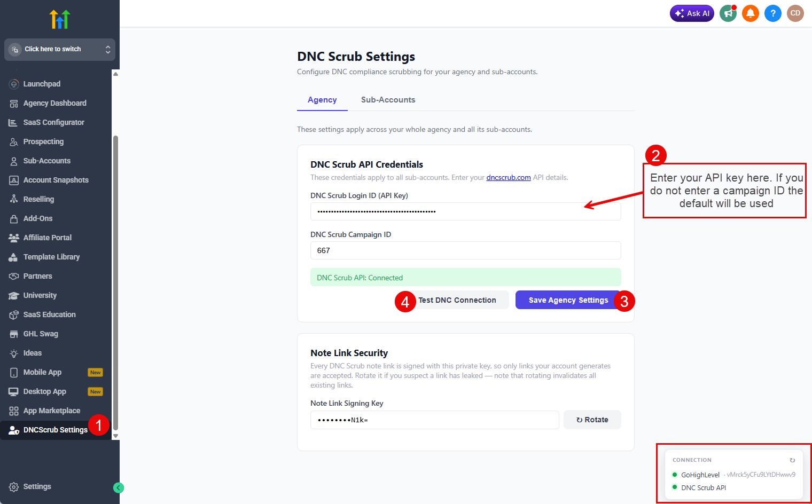Image resolution: width=812 pixels, height=504 pixels.
Task: Click the Reselling icon
Action: click(x=14, y=199)
